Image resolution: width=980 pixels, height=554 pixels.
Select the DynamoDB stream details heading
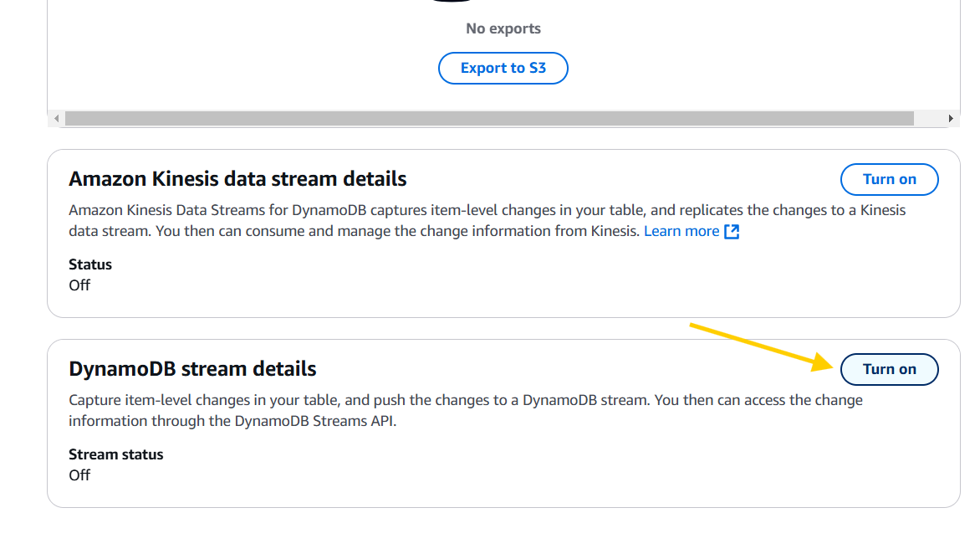pos(192,368)
